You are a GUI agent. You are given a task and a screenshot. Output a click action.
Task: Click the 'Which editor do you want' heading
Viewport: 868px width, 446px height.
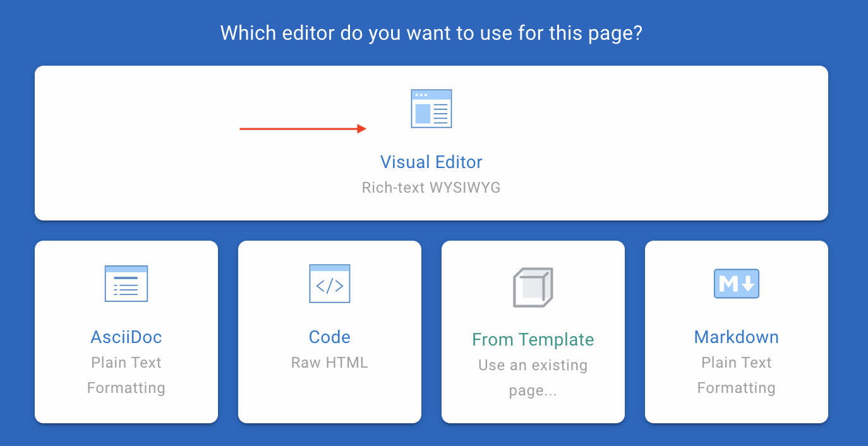431,33
